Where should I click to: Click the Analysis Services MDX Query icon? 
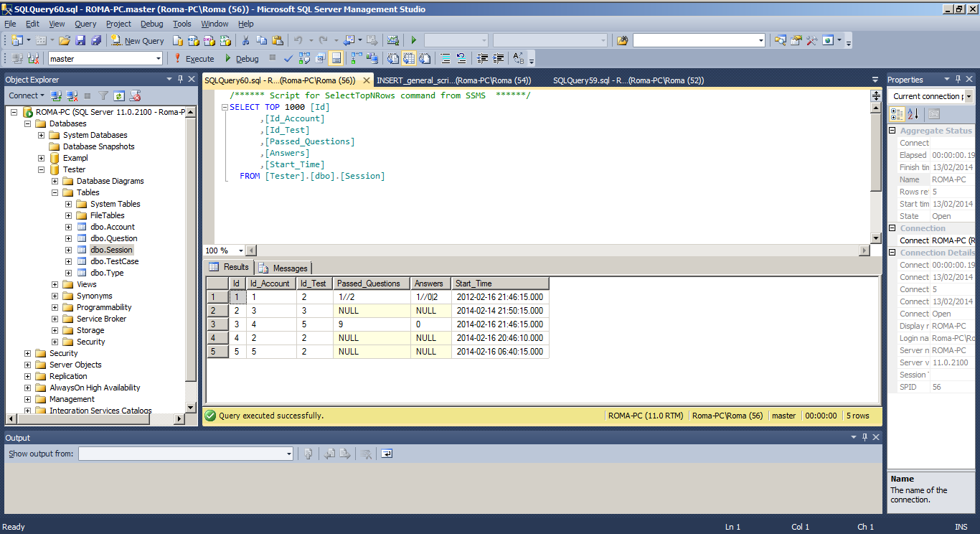pos(193,41)
